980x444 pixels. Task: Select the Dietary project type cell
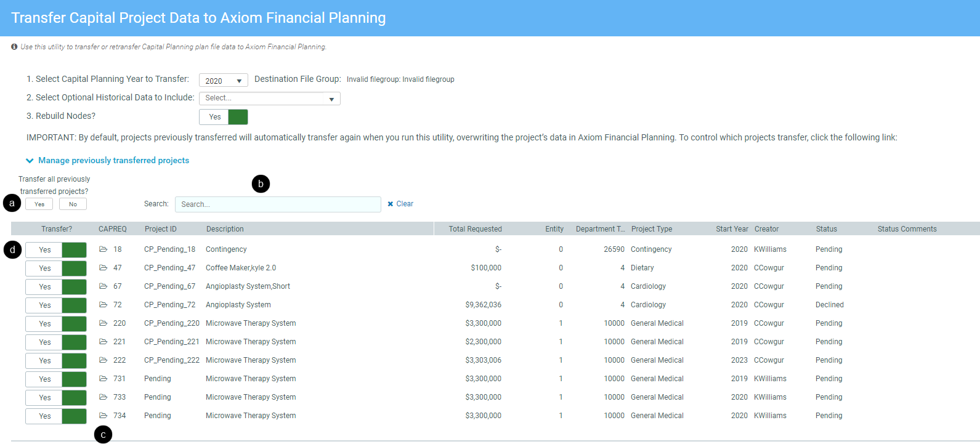click(642, 268)
